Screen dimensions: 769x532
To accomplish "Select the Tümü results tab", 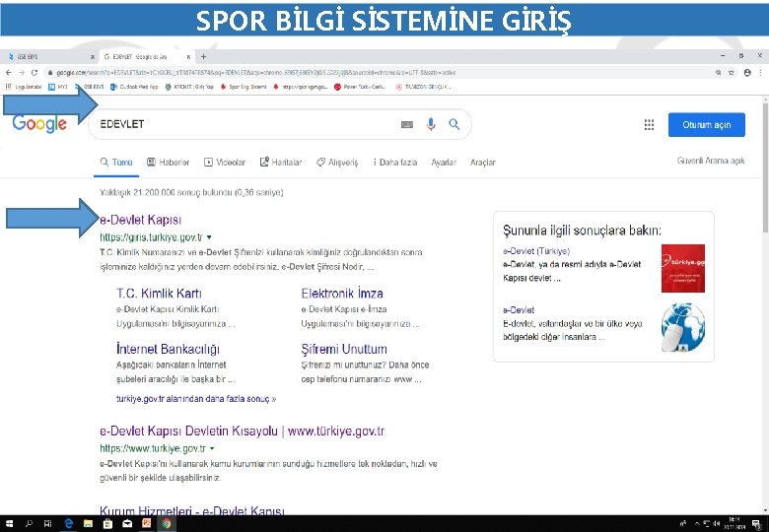I will pos(116,163).
